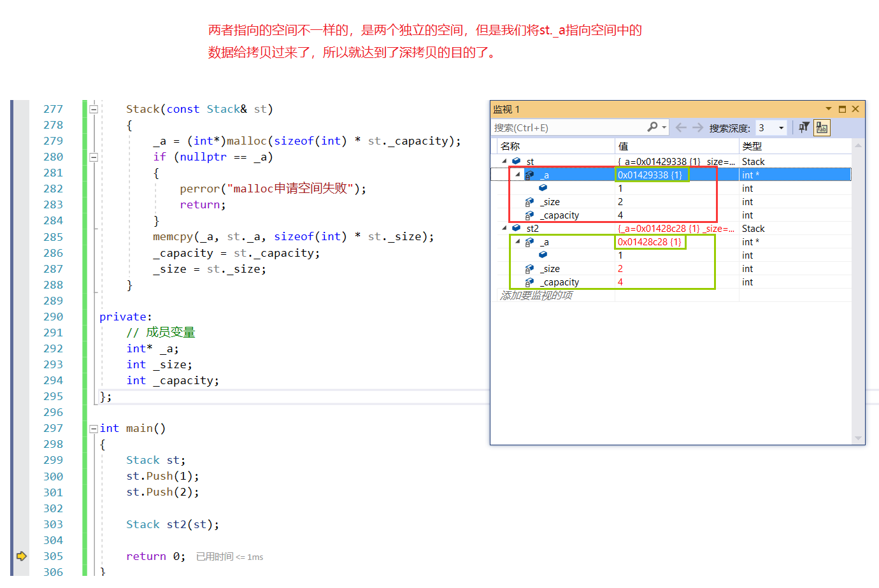Click the Stack st2(st); statement
Screen dimensions: 879x588
[x=173, y=524]
